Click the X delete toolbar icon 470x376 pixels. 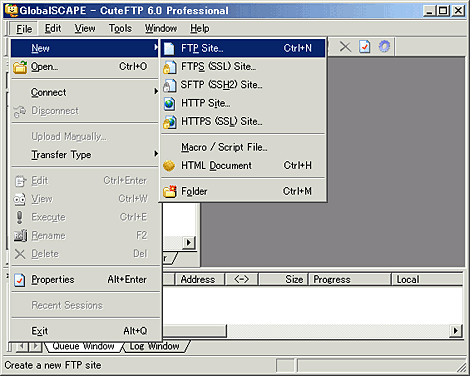coord(345,47)
